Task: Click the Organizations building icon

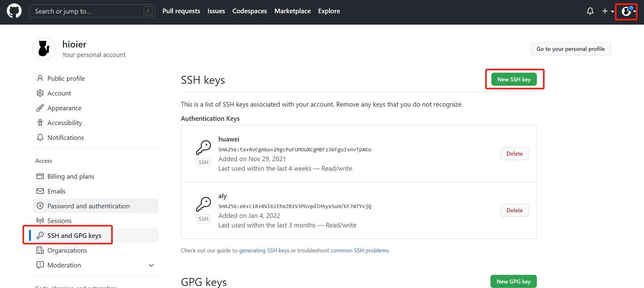Action: point(40,250)
